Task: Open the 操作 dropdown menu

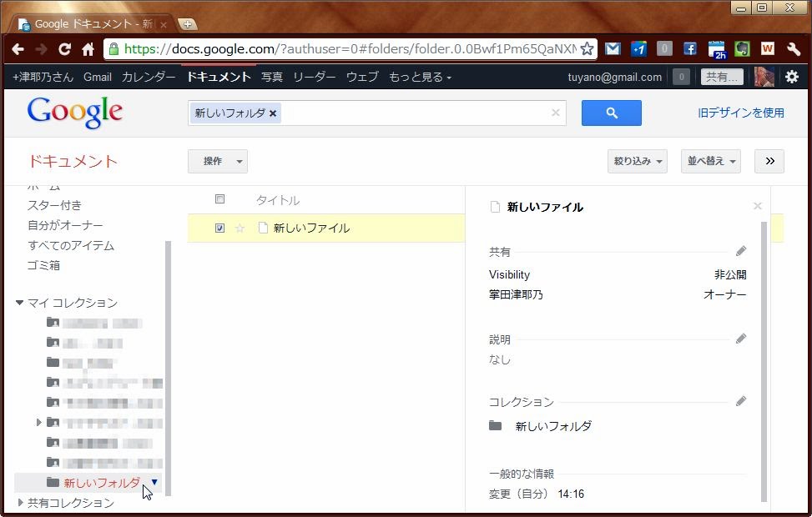Action: click(217, 161)
